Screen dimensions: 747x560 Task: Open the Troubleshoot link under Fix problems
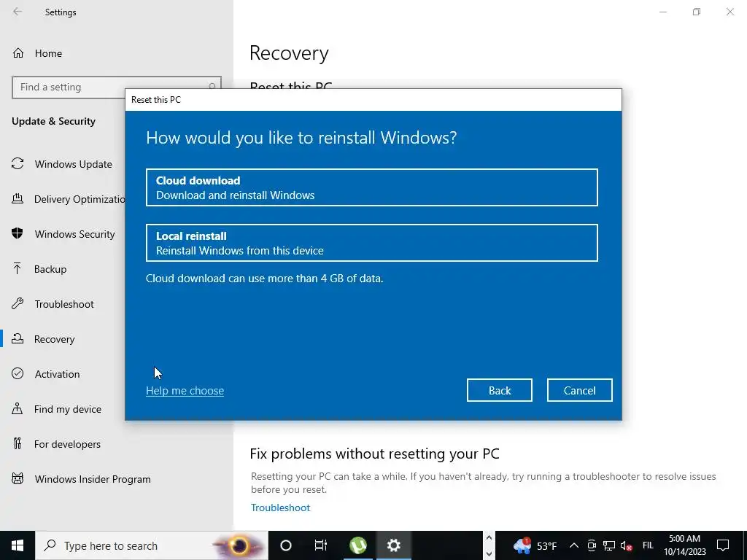280,507
